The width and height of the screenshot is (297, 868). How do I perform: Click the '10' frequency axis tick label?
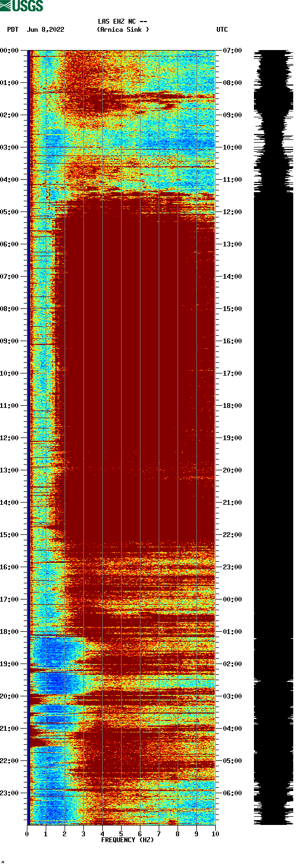coord(215,834)
